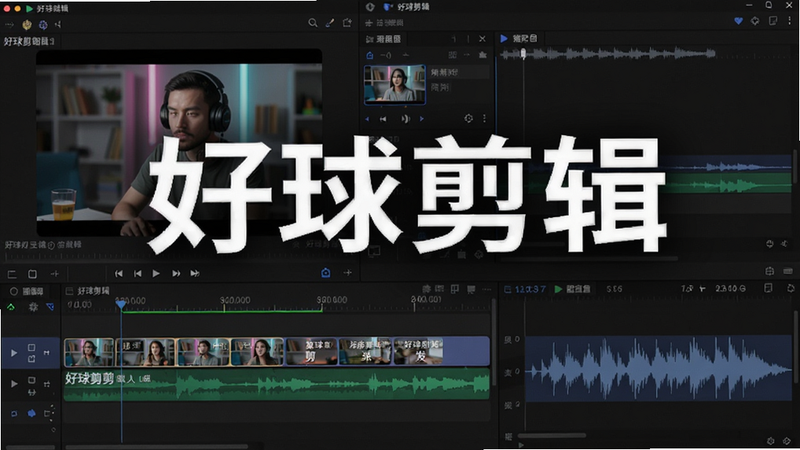Play the audio with blue triangle tab button
The image size is (800, 450).
504,38
